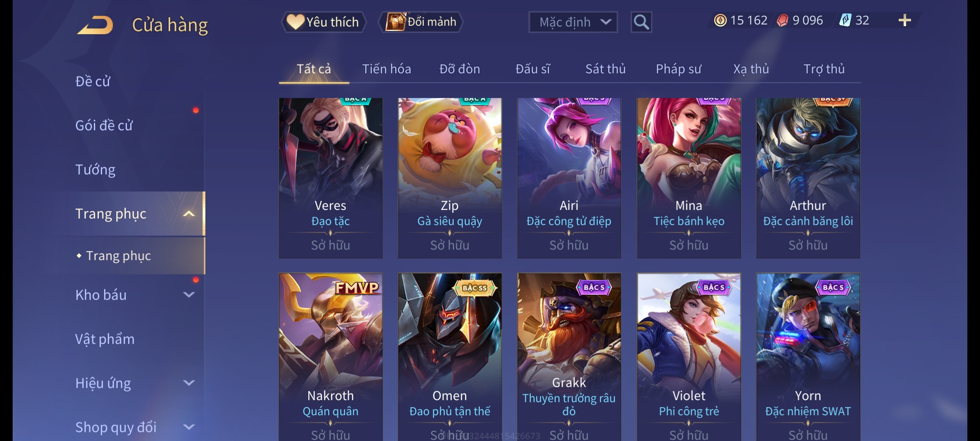Open the Mặc định sort dropdown
Image resolution: width=980 pixels, height=441 pixels.
(x=573, y=22)
